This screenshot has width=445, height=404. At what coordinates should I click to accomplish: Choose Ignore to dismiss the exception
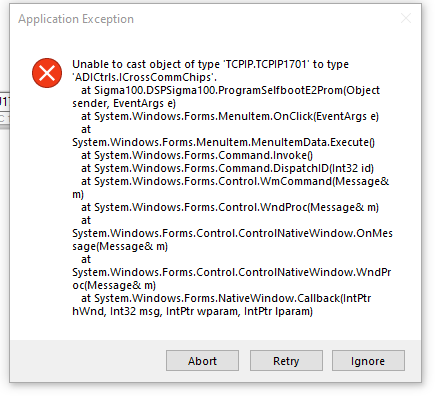pos(368,360)
